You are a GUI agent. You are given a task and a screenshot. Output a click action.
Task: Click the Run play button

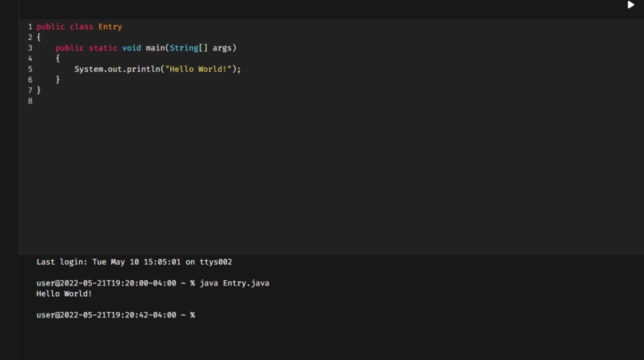pyautogui.click(x=631, y=5)
